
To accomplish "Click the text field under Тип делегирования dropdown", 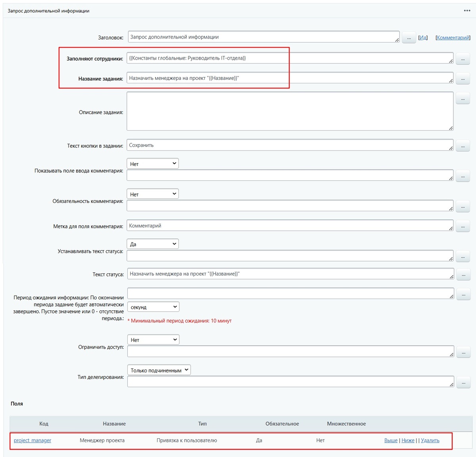I will [x=291, y=382].
